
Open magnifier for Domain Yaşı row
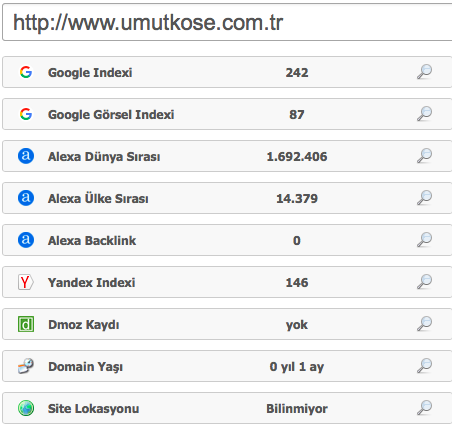(424, 366)
